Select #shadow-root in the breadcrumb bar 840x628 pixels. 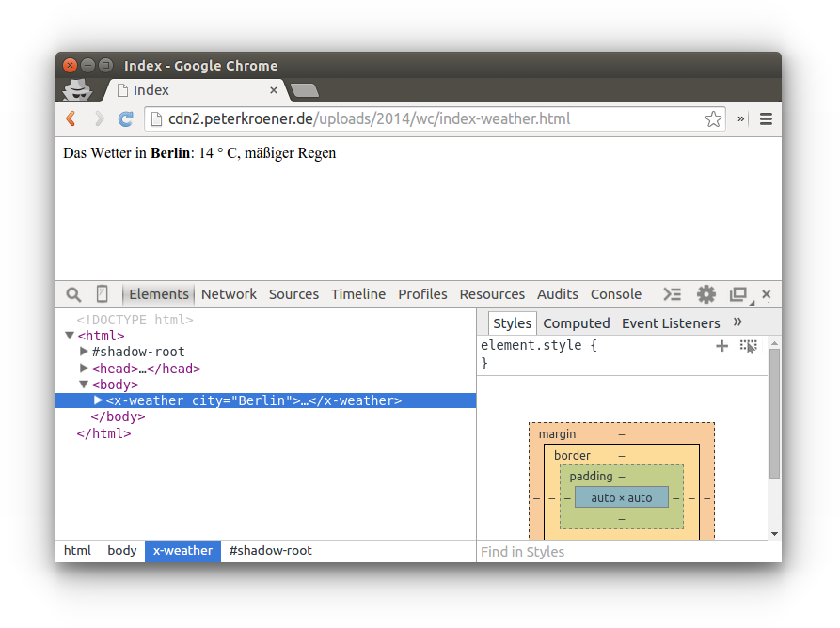click(x=270, y=551)
